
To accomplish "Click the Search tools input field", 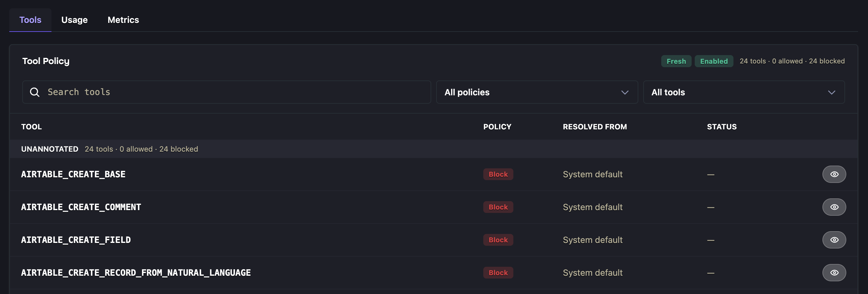I will click(226, 92).
